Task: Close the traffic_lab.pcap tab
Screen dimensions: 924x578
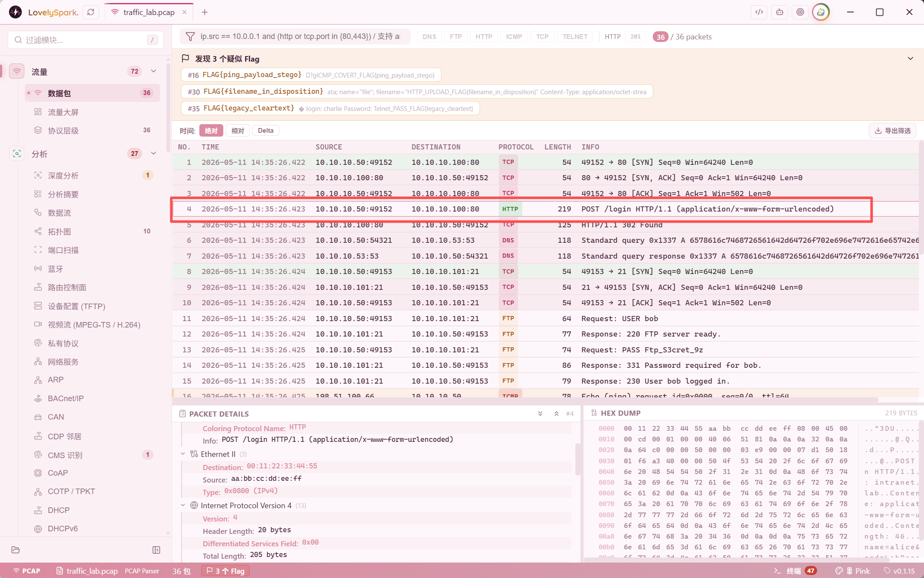Action: [x=184, y=12]
